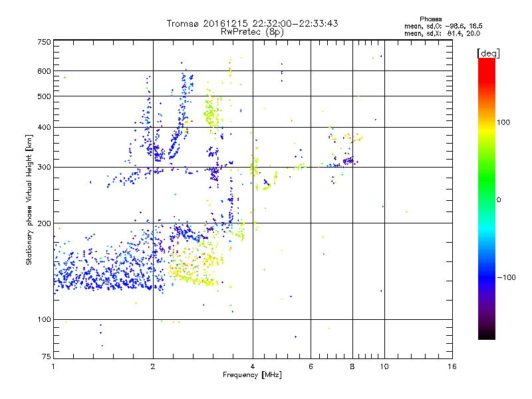The height and width of the screenshot is (399, 532).
Task: Click the 'RwPretec (8p)' subtitle
Action: coord(252,32)
